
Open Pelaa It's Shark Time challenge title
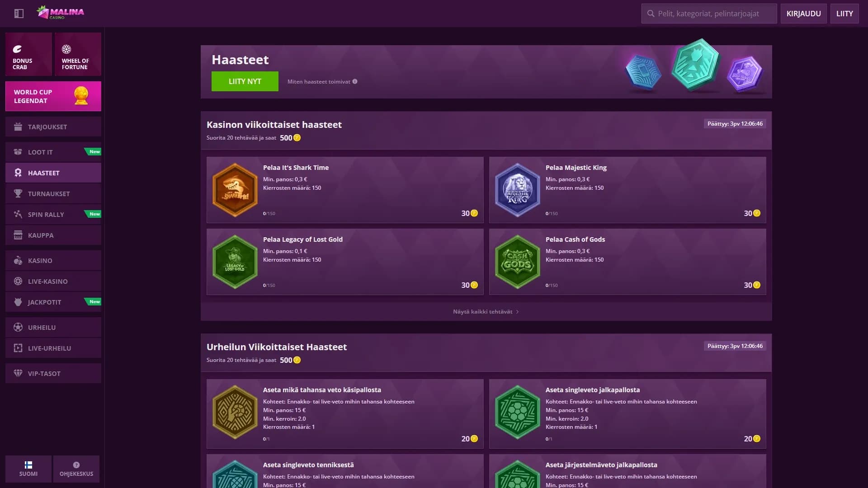[x=296, y=168]
